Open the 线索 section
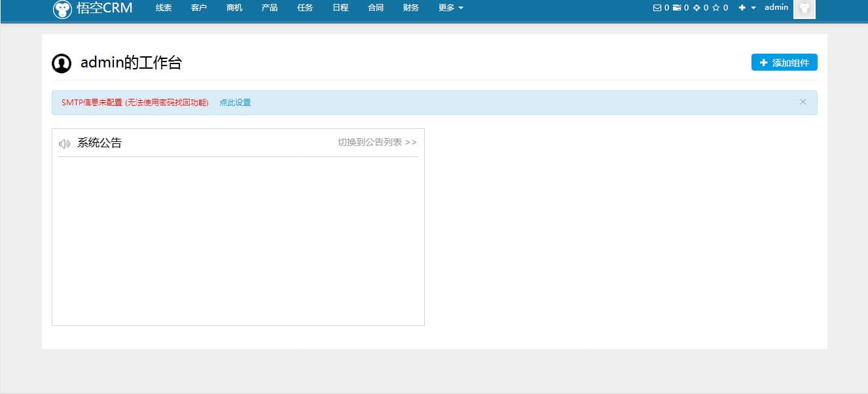The height and width of the screenshot is (394, 868). (163, 7)
